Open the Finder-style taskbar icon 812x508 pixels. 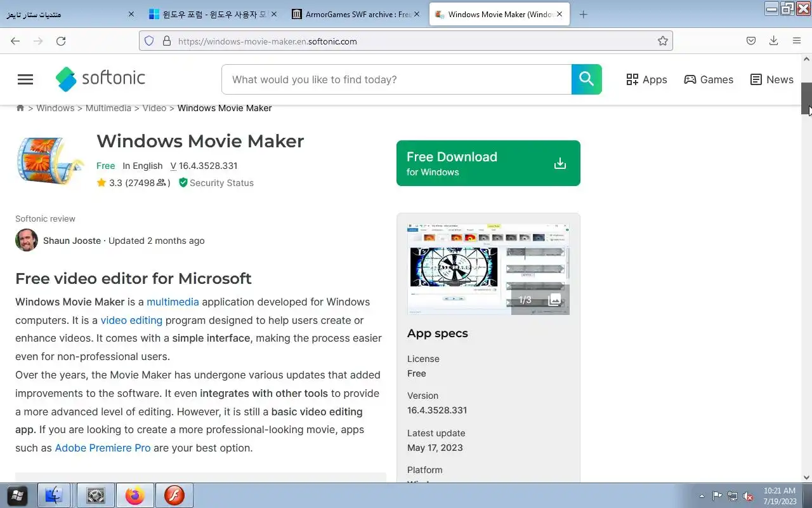tap(54, 495)
